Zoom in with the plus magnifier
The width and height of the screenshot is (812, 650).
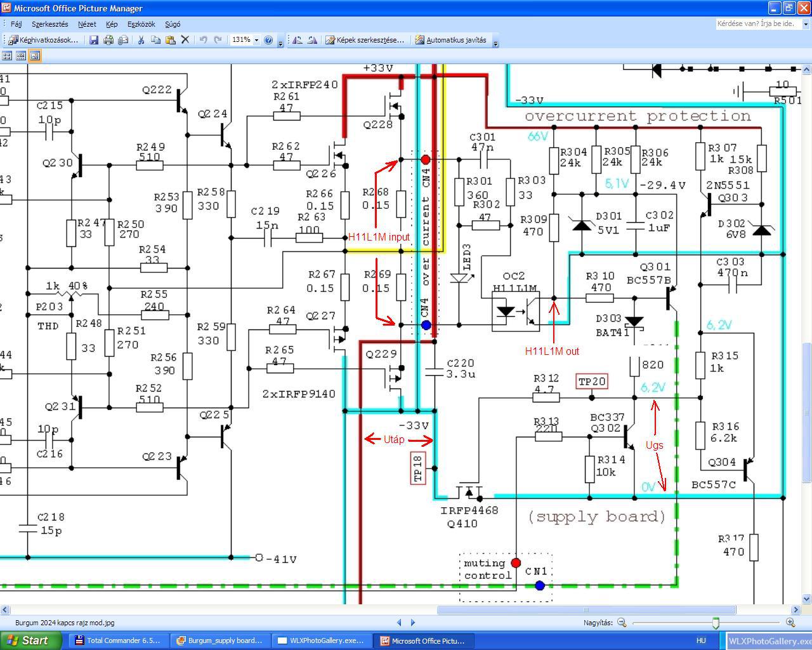point(790,623)
